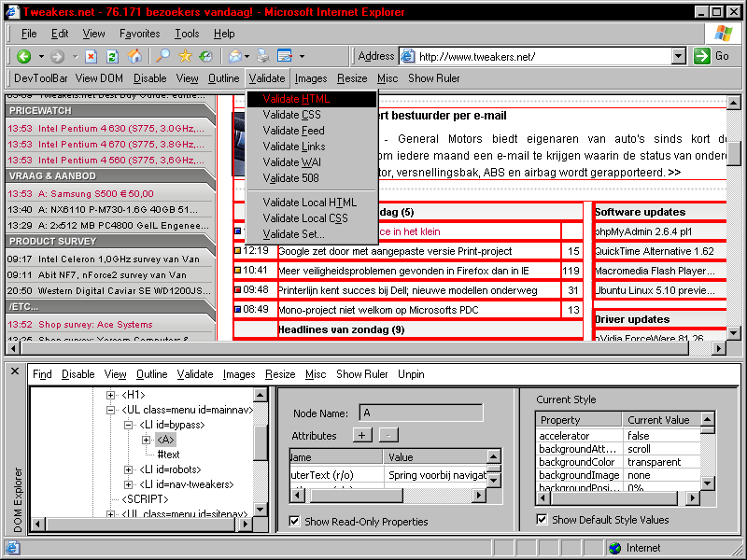
Task: Click the green Go arrow icon
Action: pos(702,56)
